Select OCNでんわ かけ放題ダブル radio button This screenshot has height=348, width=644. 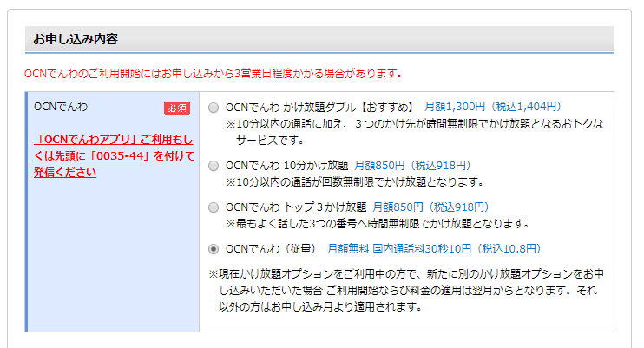pyautogui.click(x=214, y=108)
